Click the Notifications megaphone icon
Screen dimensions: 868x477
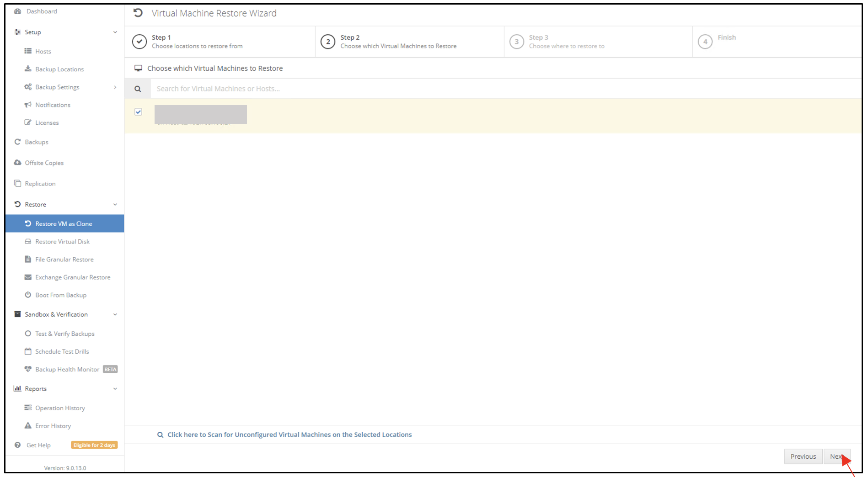pos(28,105)
